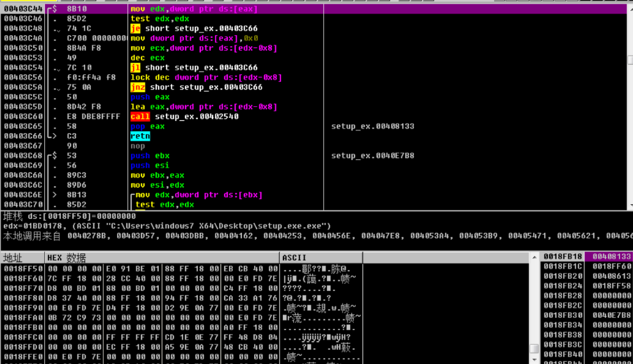Click the comment 'setup_ex.0040E7B8'
This screenshot has width=633, height=364.
(373, 155)
